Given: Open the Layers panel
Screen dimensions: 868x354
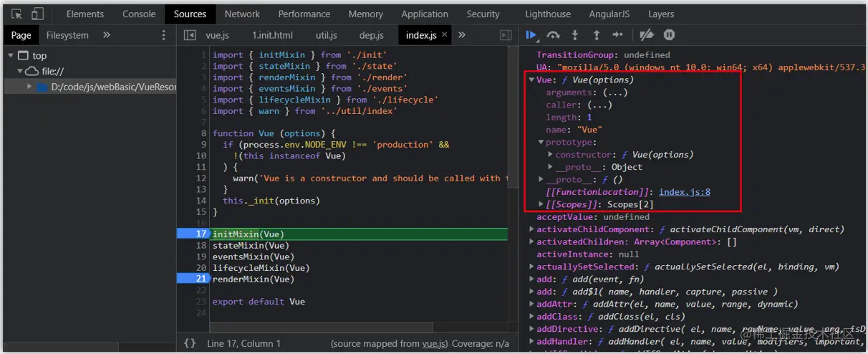Looking at the screenshot, I should point(661,14).
